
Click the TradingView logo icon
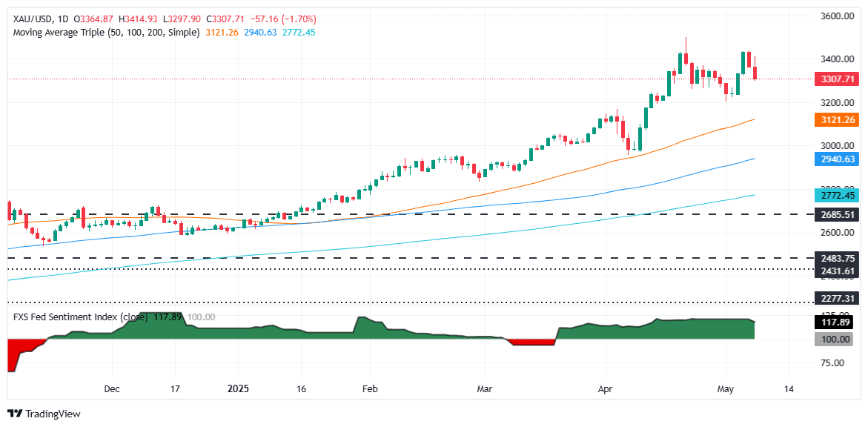pos(15,413)
